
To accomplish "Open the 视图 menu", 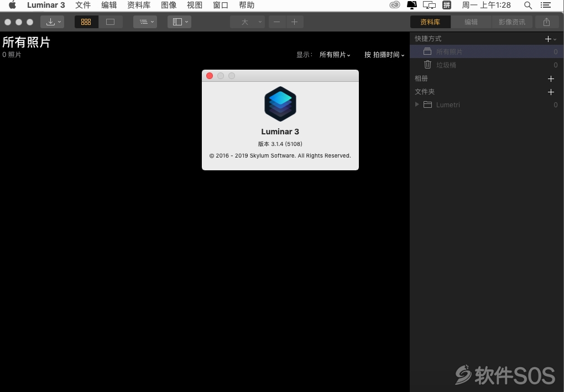I will pos(195,5).
